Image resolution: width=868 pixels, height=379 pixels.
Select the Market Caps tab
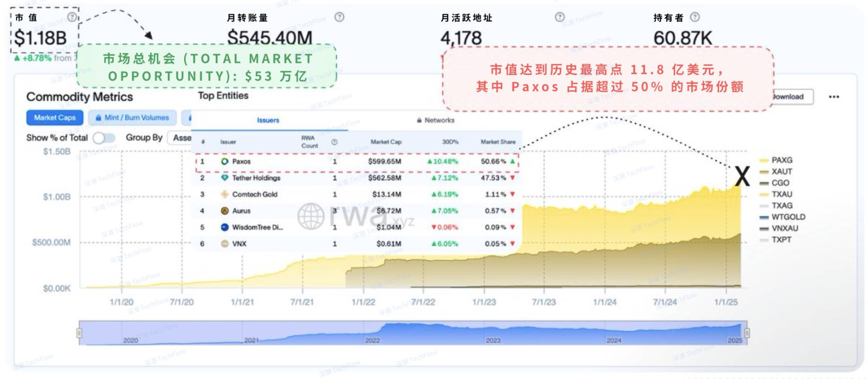click(55, 117)
